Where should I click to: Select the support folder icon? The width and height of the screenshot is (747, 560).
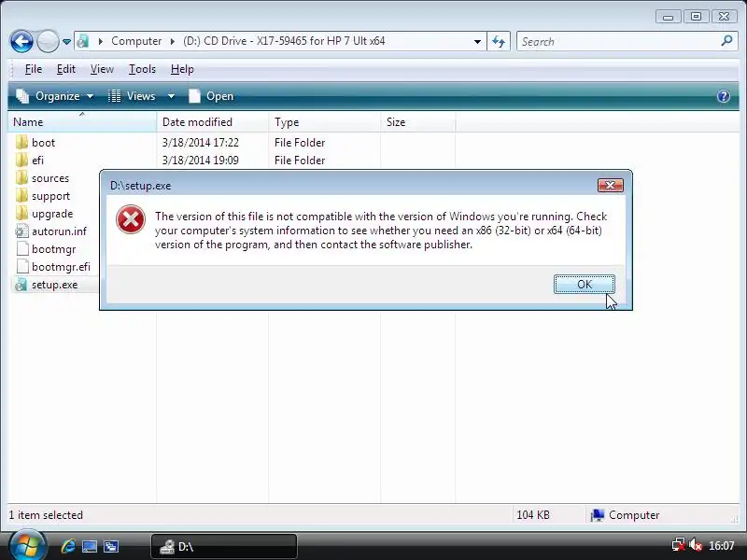point(21,196)
